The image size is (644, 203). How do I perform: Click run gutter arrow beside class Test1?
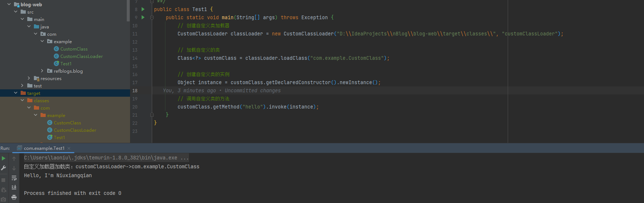143,9
